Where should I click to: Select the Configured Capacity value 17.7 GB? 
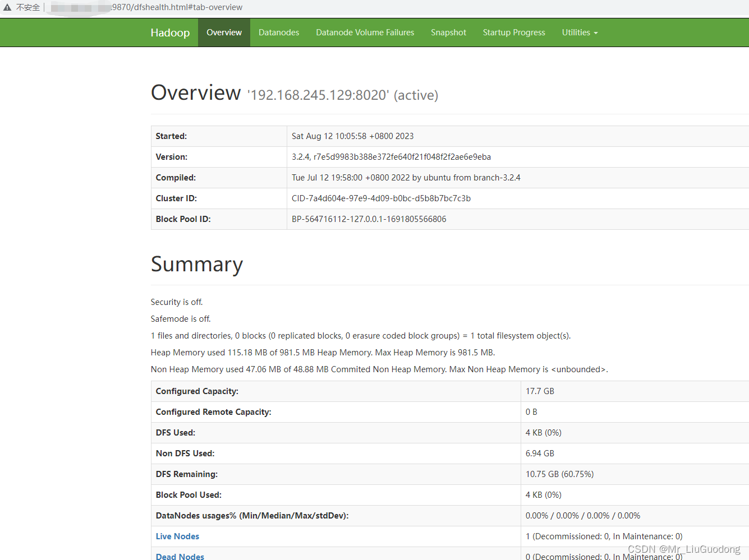pyautogui.click(x=540, y=391)
